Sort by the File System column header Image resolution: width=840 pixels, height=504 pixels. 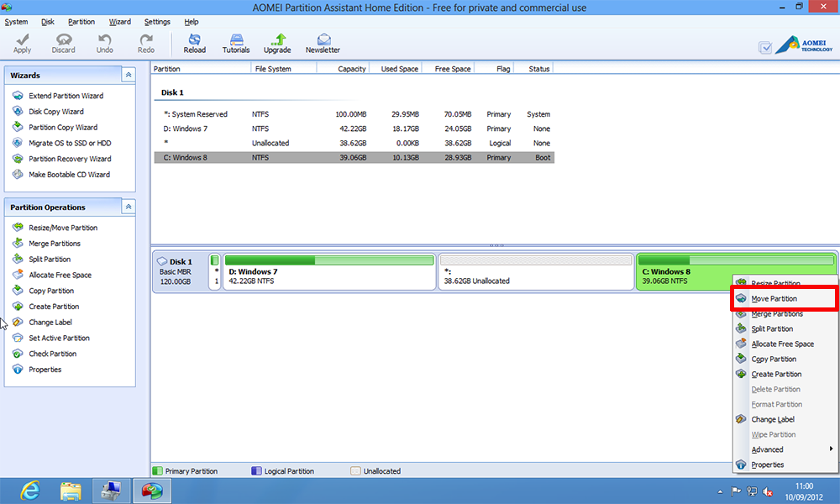284,69
